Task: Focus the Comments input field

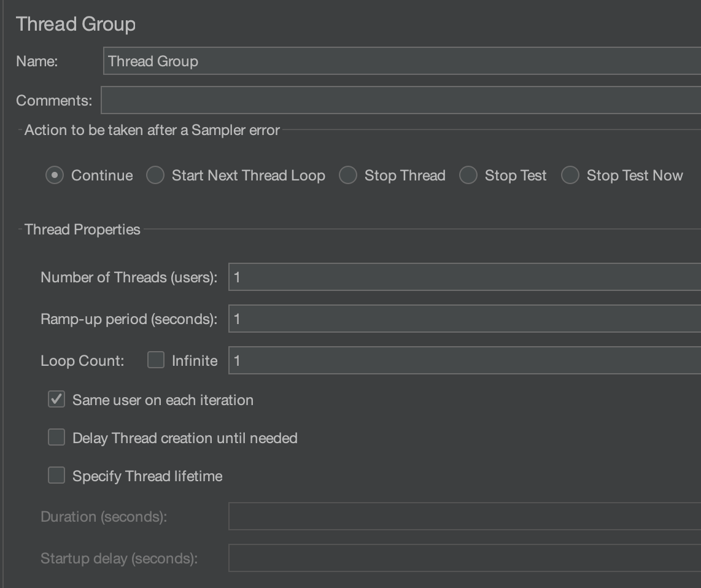Action: (401, 100)
